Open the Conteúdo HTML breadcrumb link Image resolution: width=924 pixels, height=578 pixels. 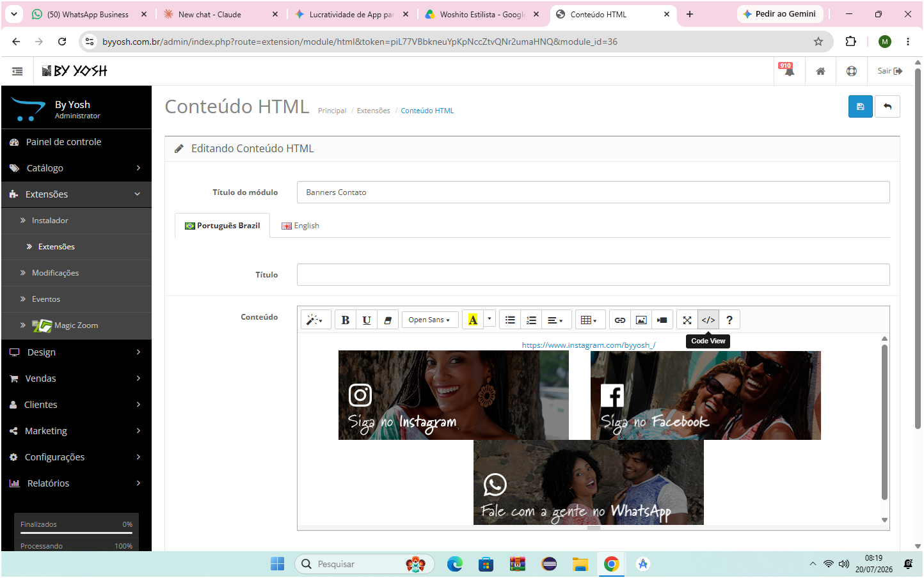tap(427, 111)
